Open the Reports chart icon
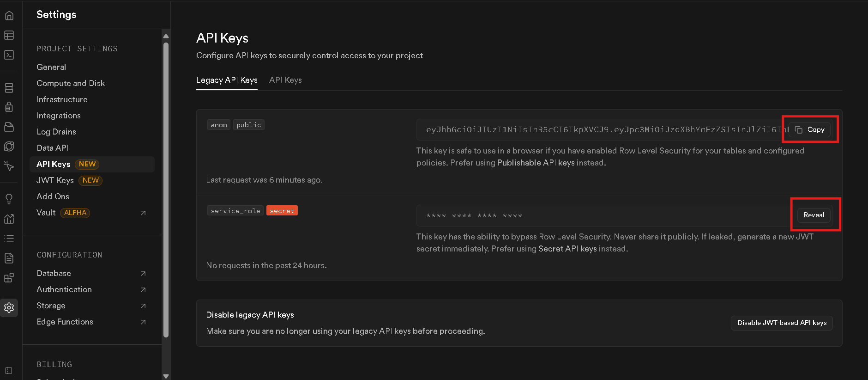This screenshot has width=868, height=380. [9, 219]
